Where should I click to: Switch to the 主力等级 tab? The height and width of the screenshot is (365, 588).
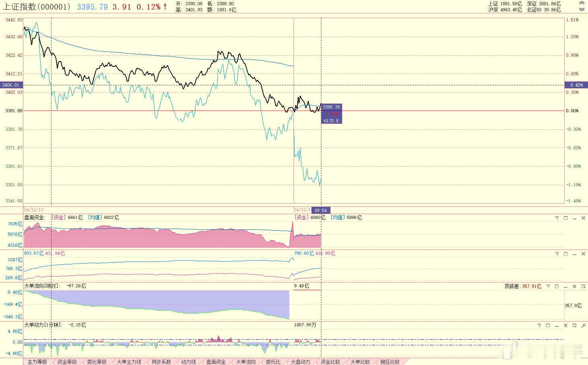point(37,362)
